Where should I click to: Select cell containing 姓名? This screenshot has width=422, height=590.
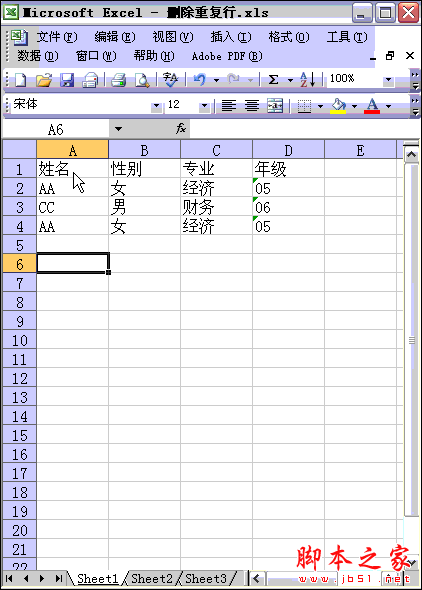tap(73, 169)
